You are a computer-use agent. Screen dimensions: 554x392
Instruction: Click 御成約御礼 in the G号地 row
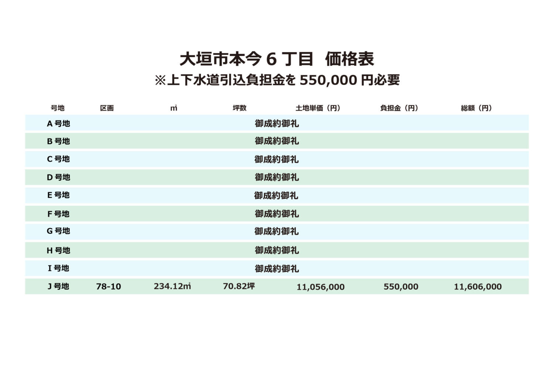click(276, 231)
